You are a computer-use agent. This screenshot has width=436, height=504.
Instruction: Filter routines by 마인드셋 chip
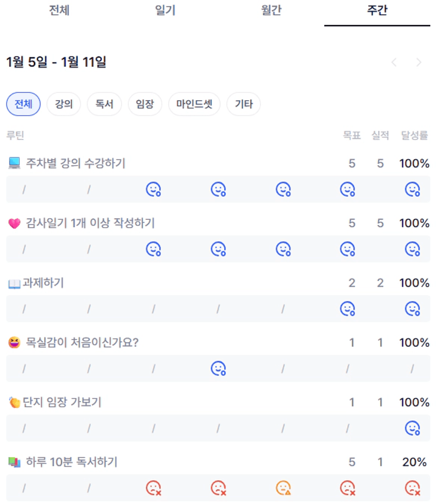pyautogui.click(x=194, y=104)
